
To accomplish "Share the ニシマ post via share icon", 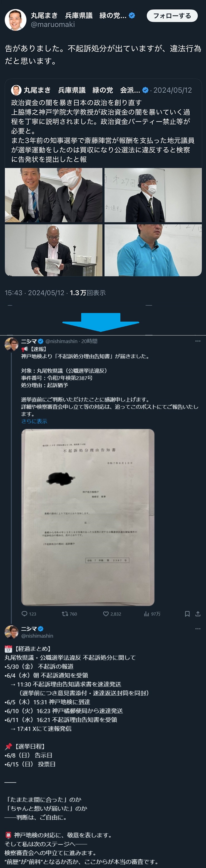I will coord(198,614).
